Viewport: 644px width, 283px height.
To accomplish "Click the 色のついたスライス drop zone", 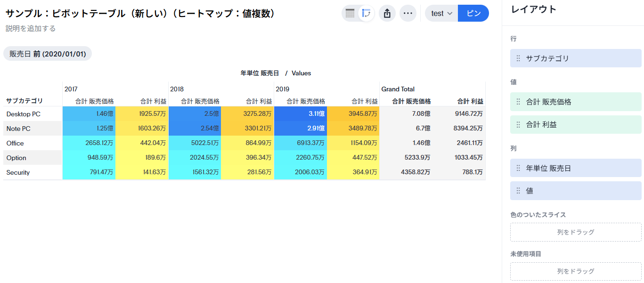I will click(x=576, y=232).
